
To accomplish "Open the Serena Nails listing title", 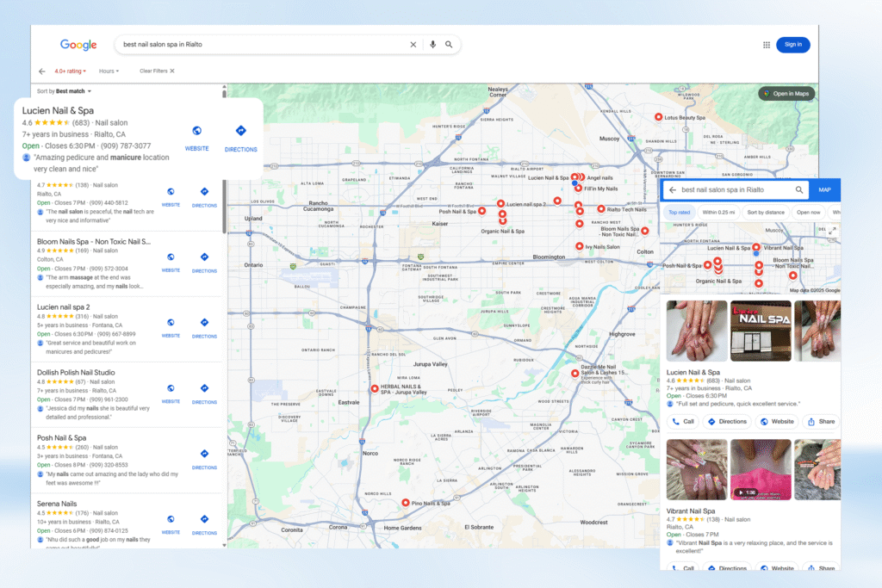I will point(57,504).
